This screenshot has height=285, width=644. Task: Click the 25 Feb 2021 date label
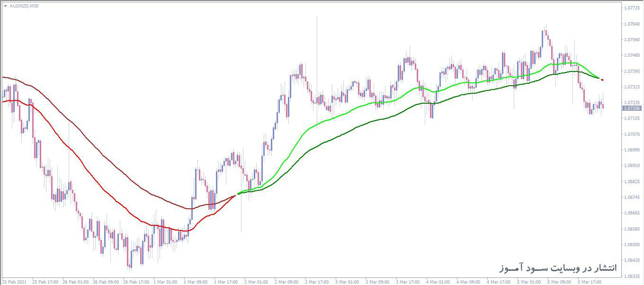pos(15,282)
